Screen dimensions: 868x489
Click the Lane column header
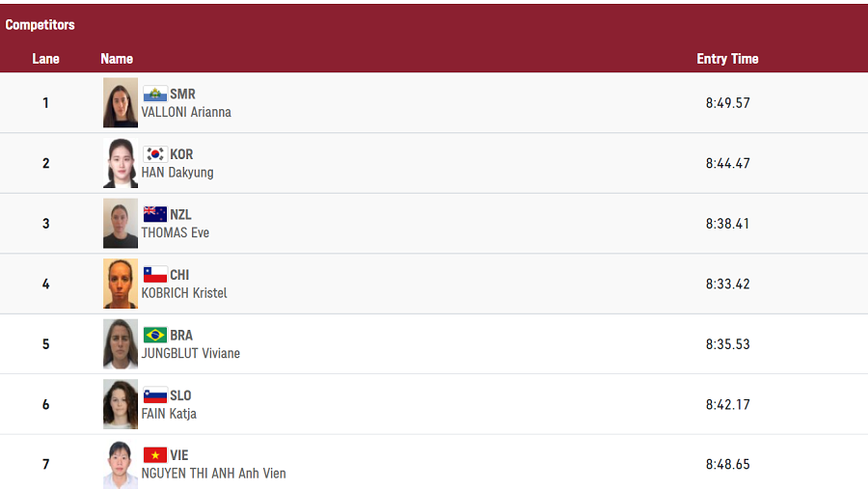(x=45, y=59)
